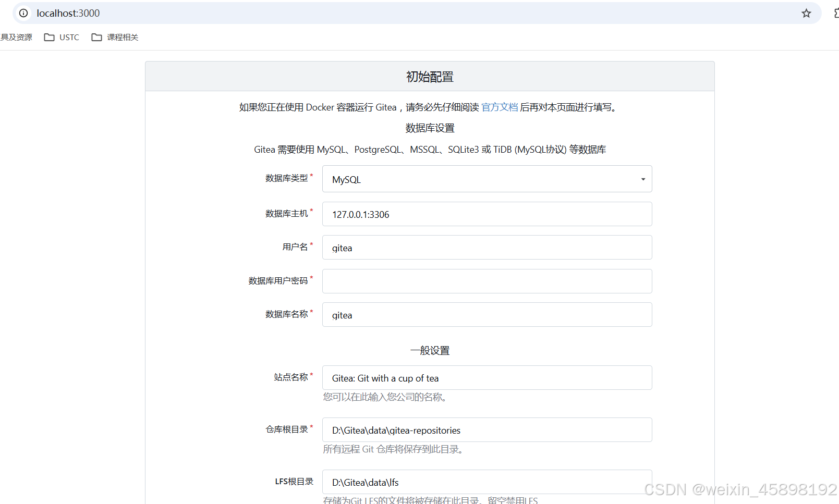
Task: Open the USTC bookmarks folder
Action: (62, 37)
